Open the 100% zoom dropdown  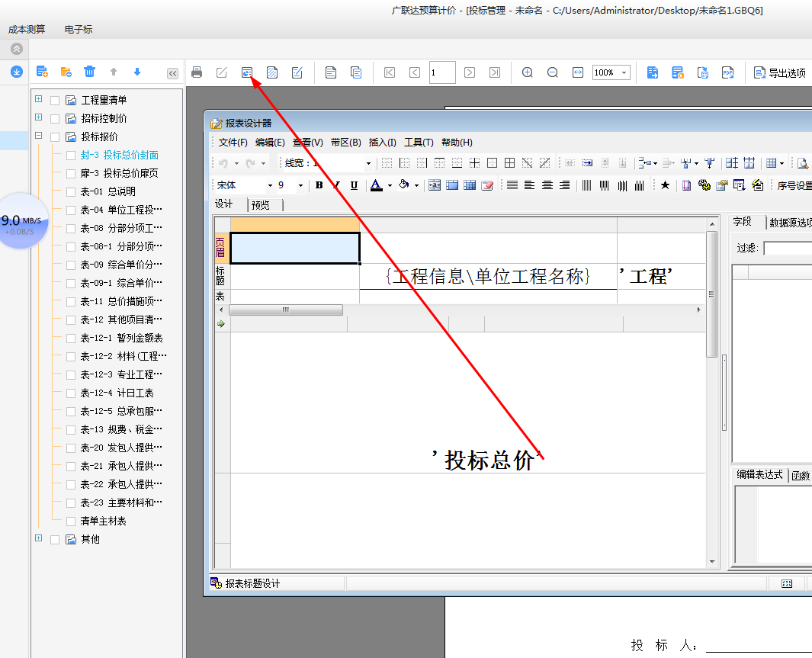click(x=624, y=72)
